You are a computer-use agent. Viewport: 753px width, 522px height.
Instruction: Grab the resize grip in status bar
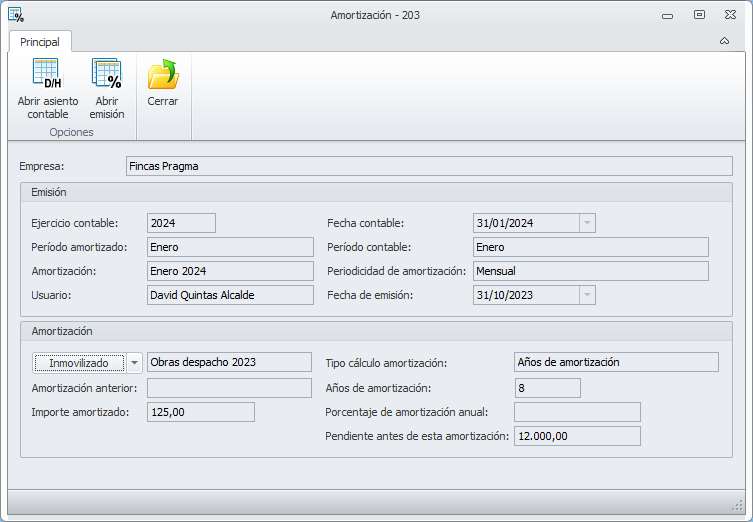coord(738,505)
